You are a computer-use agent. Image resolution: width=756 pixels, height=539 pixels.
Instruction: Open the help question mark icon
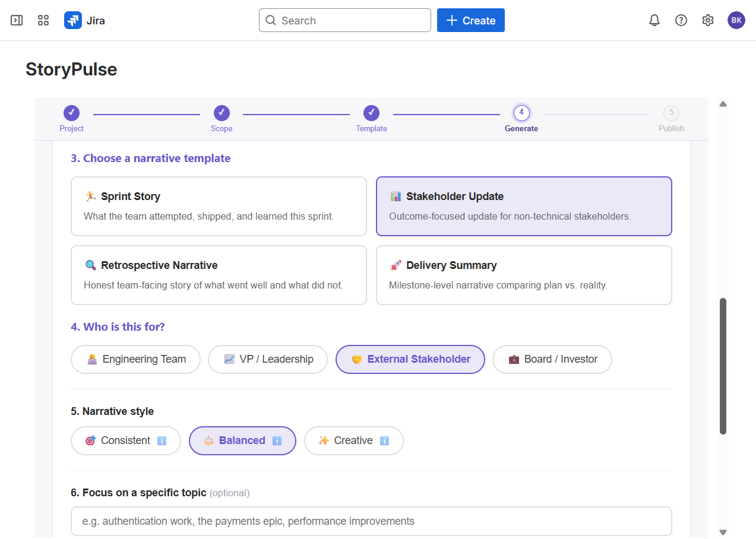(681, 20)
